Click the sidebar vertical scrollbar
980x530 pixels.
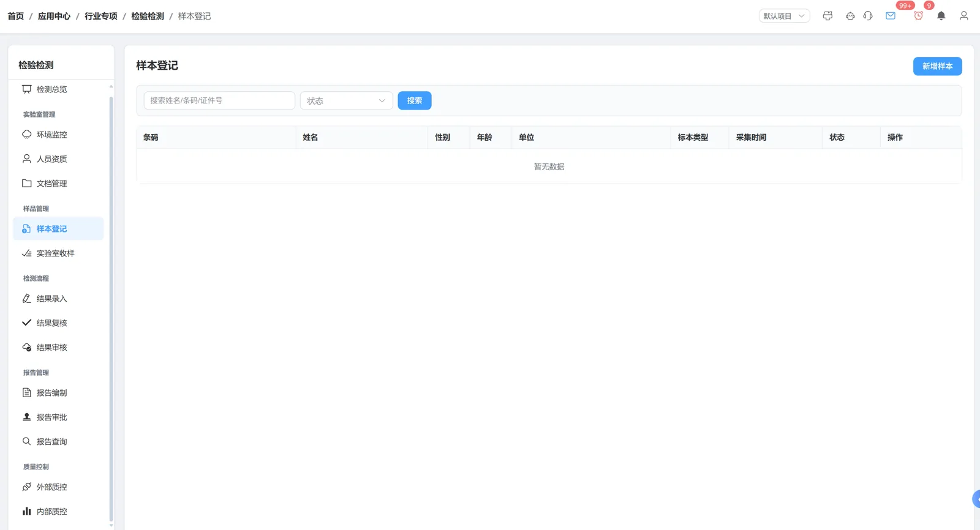point(111,308)
